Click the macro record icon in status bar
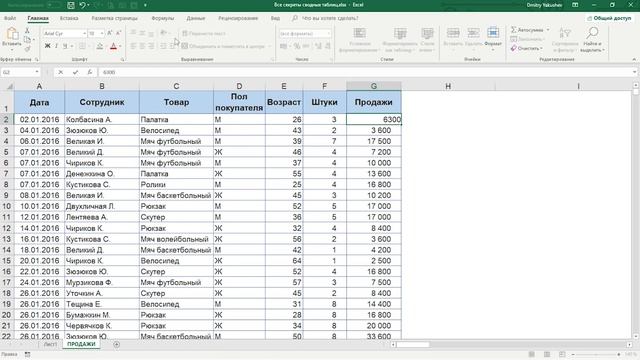Image resolution: width=640 pixels, height=360 pixels. pos(27,355)
